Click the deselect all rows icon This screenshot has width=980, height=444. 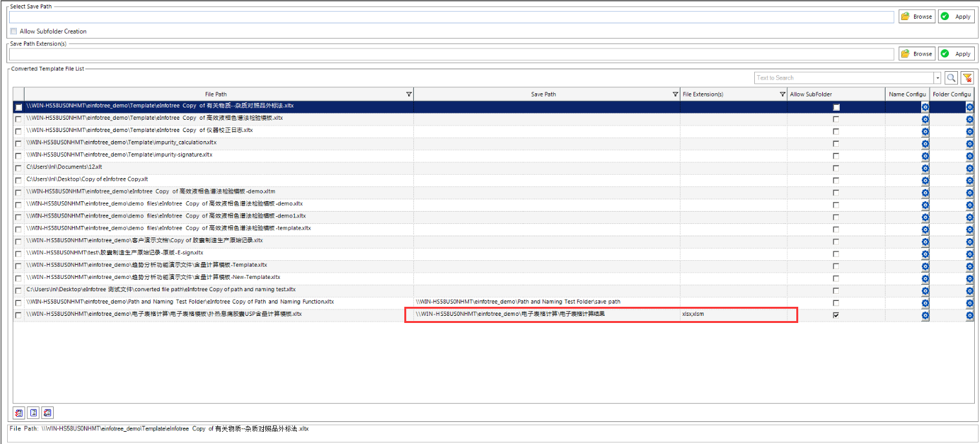click(x=33, y=412)
